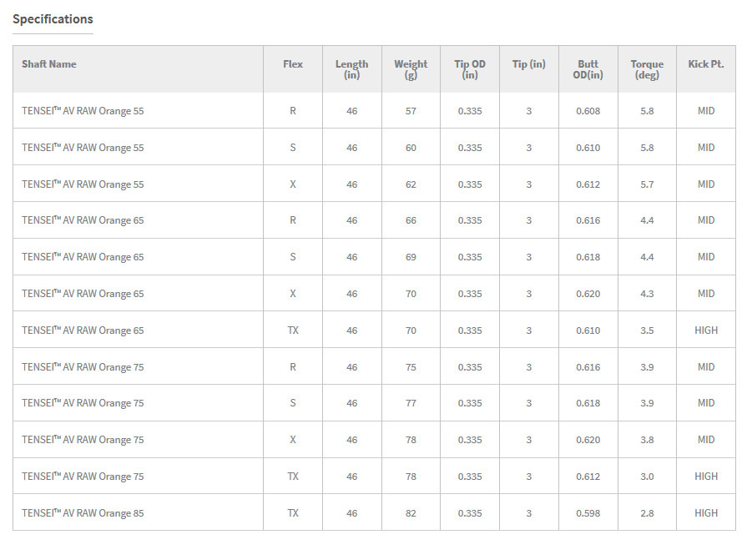Click the butt OD value 0.608
This screenshot has height=560, width=747.
click(x=588, y=111)
